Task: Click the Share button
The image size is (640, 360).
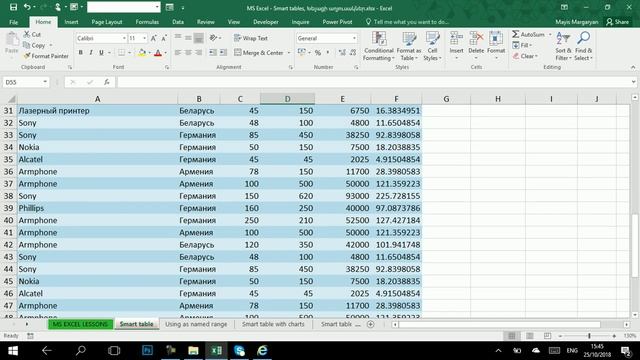Action: [618, 22]
